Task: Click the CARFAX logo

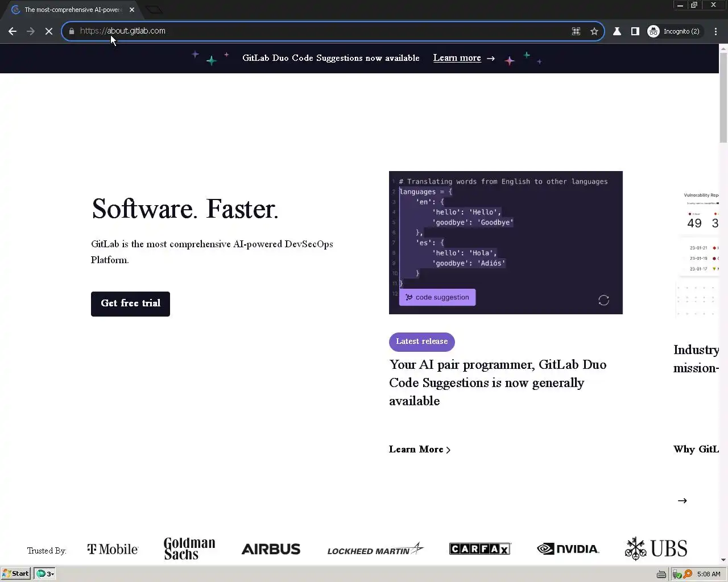Action: coord(480,548)
